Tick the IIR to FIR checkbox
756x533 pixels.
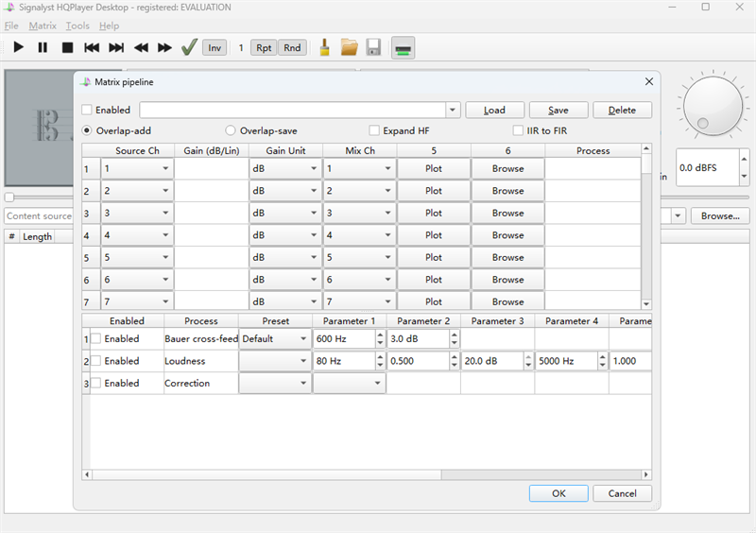tap(518, 130)
